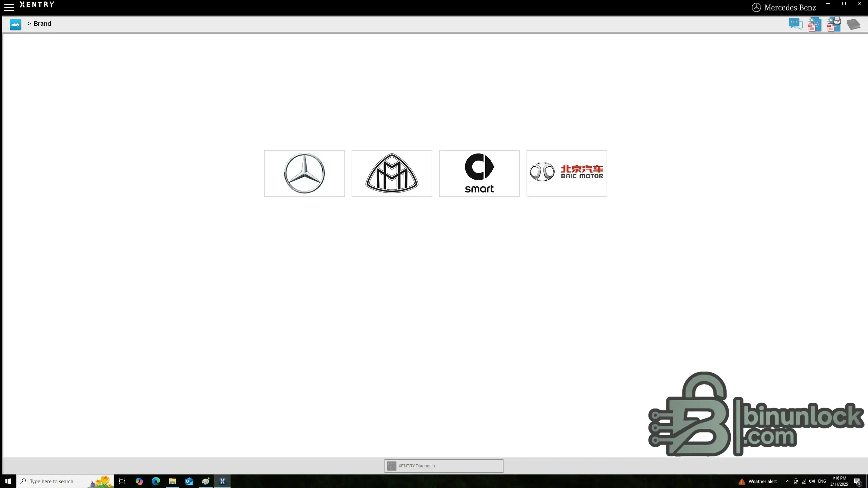Click the network icon in system tray
The height and width of the screenshot is (488, 868).
click(804, 481)
